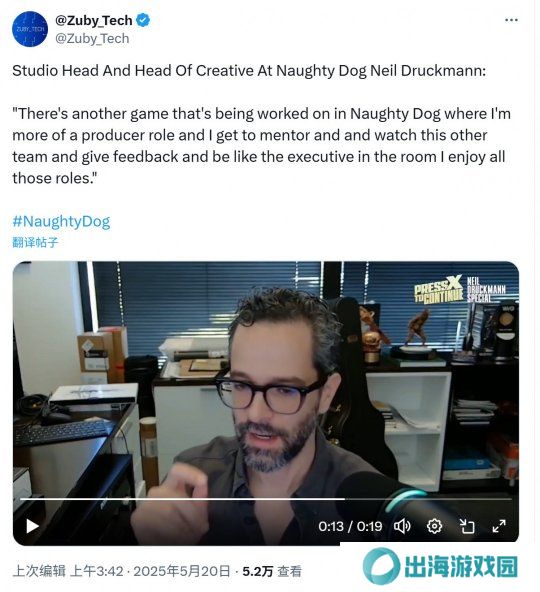540x592 pixels.
Task: Click the Press X To Continue logo overlay
Action: click(x=460, y=290)
